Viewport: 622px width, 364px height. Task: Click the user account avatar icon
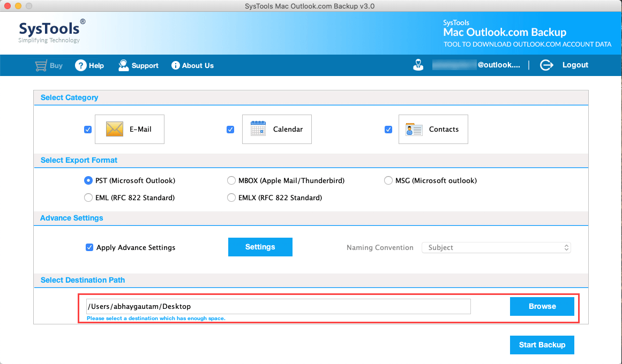[418, 65]
